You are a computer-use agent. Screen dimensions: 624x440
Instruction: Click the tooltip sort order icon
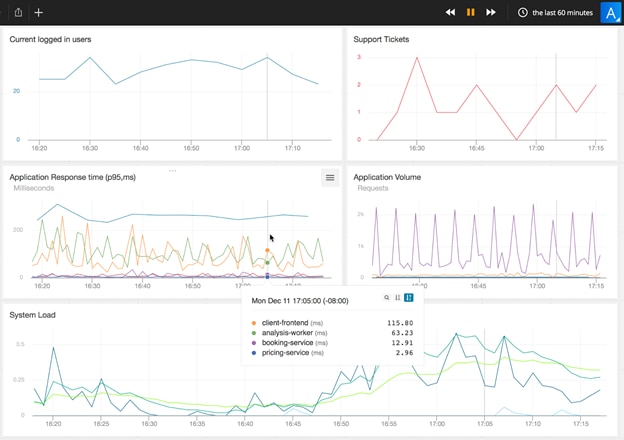coord(398,298)
